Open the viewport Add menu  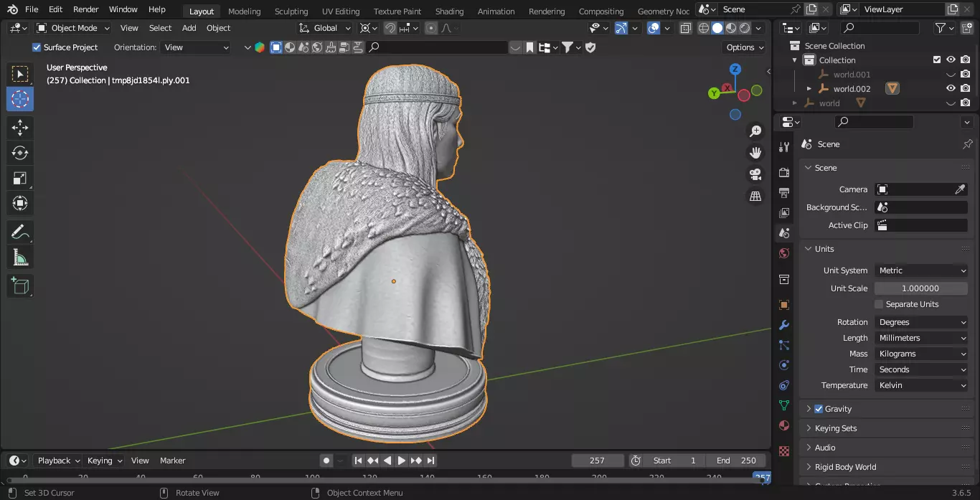189,28
